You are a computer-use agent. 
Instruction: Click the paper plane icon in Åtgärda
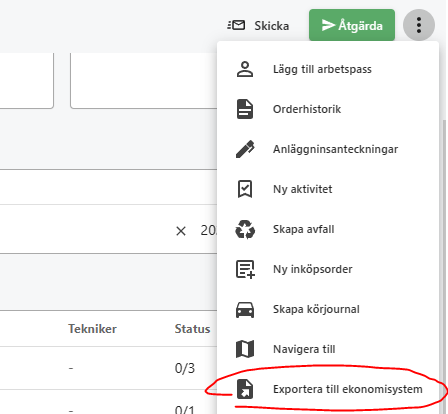coord(328,25)
